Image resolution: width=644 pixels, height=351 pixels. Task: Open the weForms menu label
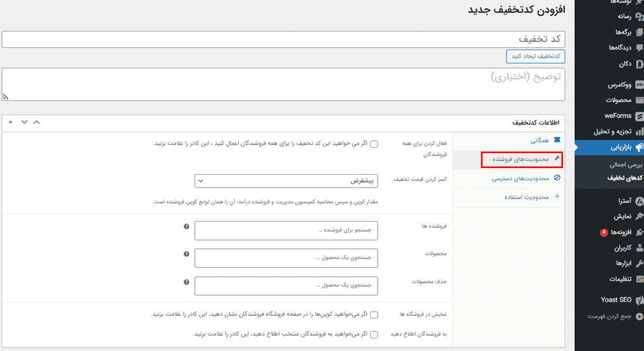pos(618,116)
